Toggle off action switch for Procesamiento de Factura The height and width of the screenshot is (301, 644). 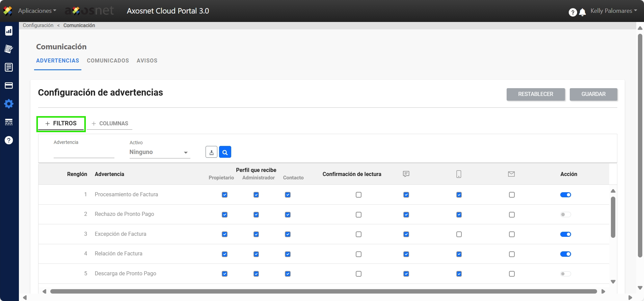coord(565,195)
